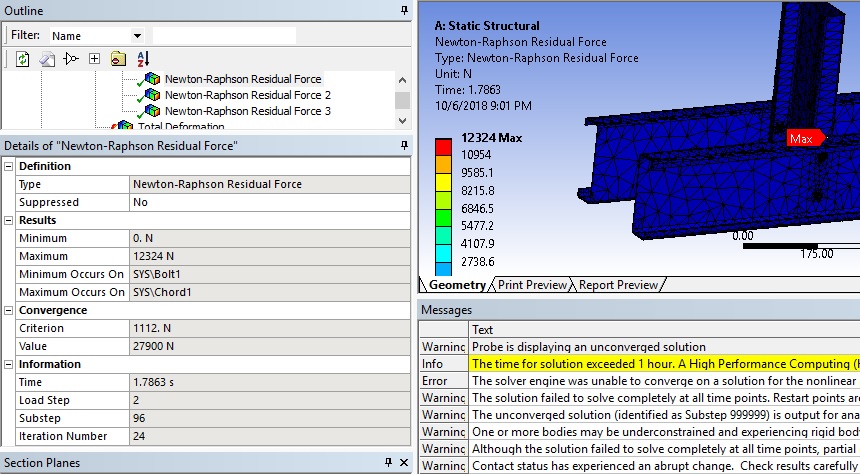Click the red legend color band
Image resolution: width=860 pixels, height=474 pixels.
[x=443, y=147]
